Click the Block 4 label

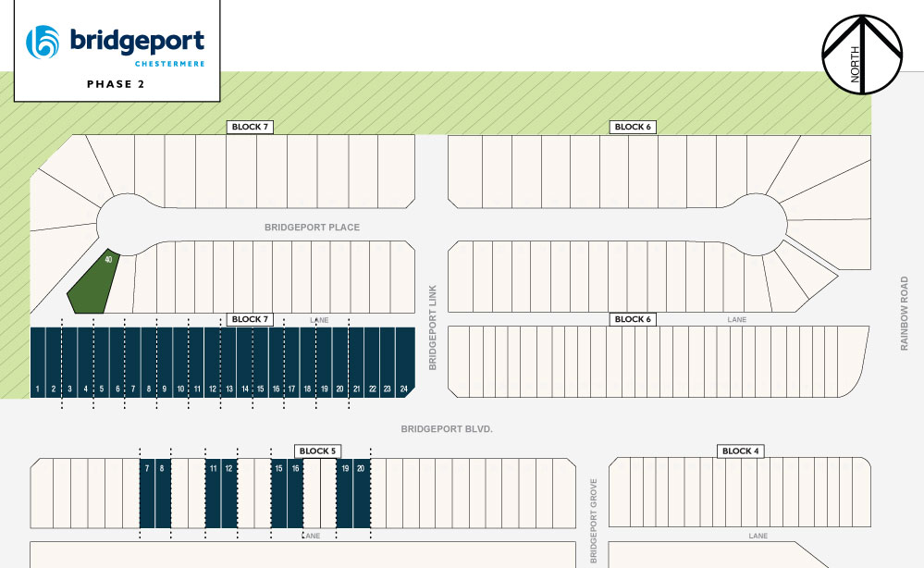(740, 451)
